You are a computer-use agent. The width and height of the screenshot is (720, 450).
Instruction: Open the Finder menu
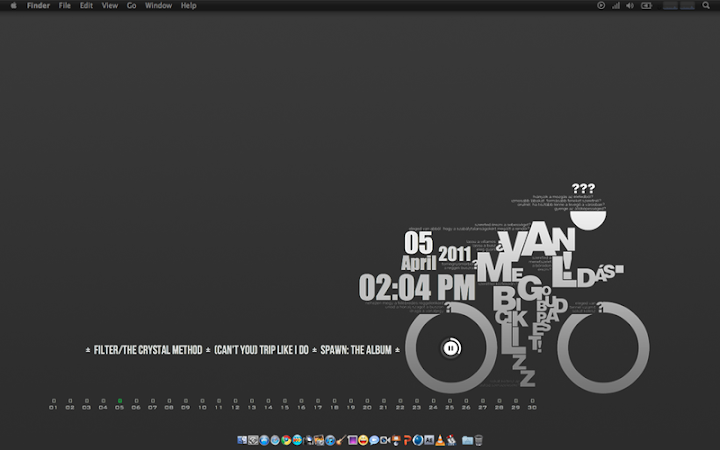[x=38, y=6]
